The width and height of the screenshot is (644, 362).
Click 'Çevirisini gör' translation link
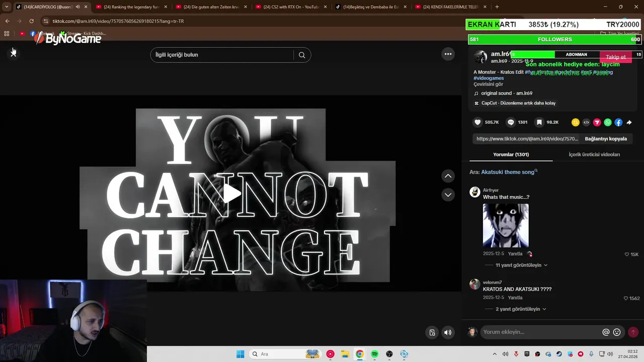click(x=488, y=84)
